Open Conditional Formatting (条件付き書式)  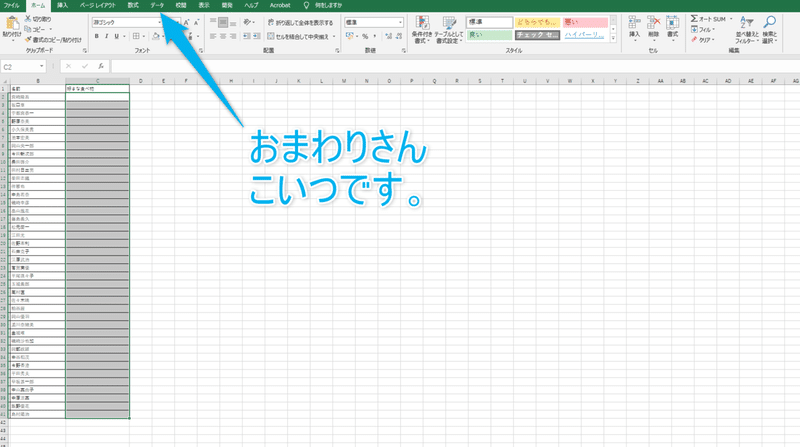[422, 30]
